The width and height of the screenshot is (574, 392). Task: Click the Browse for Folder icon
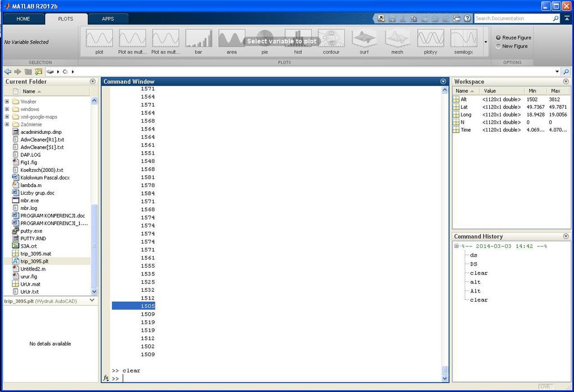[x=39, y=72]
